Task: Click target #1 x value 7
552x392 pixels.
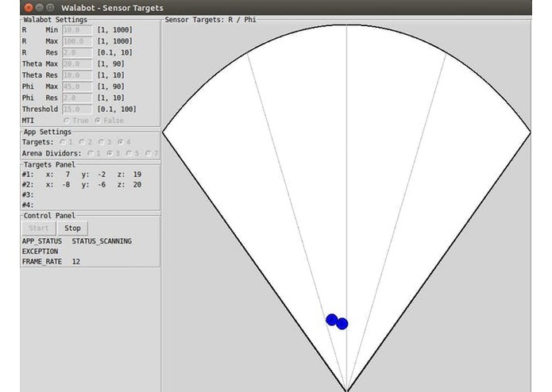Action: tap(68, 175)
